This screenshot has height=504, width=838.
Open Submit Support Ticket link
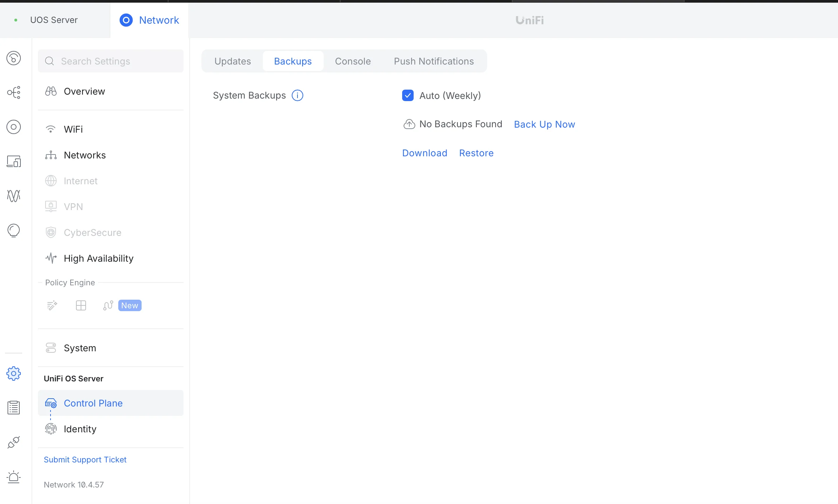(85, 460)
